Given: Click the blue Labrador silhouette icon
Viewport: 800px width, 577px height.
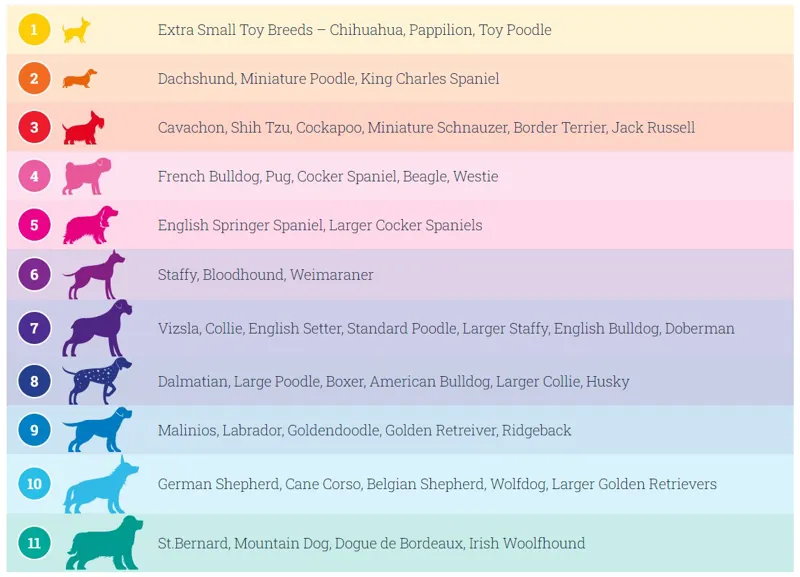Looking at the screenshot, I should click(x=97, y=430).
